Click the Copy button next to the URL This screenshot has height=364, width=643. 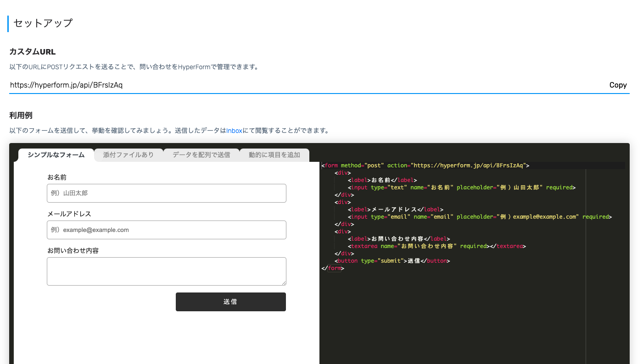[x=618, y=85]
